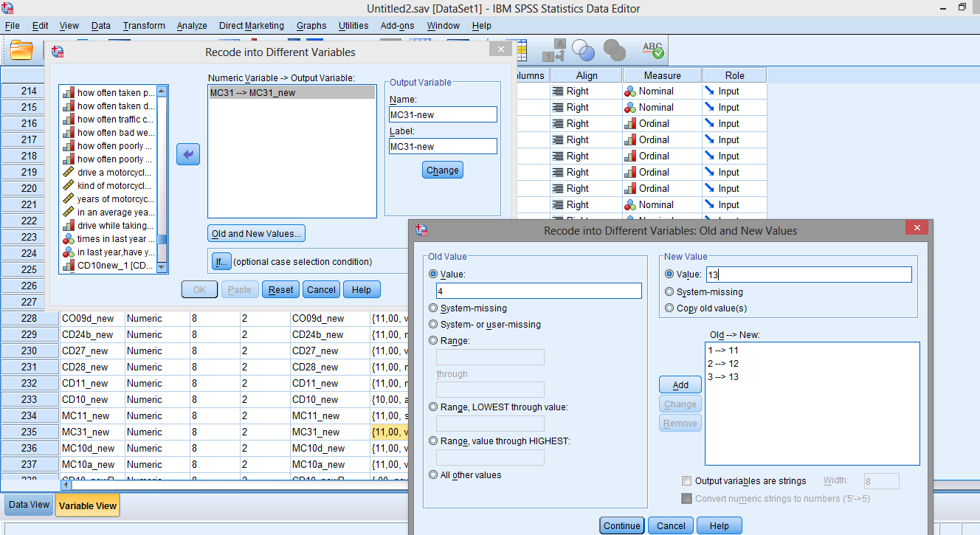Select 'System- or user-missing' radio option
980x535 pixels.
pos(433,324)
